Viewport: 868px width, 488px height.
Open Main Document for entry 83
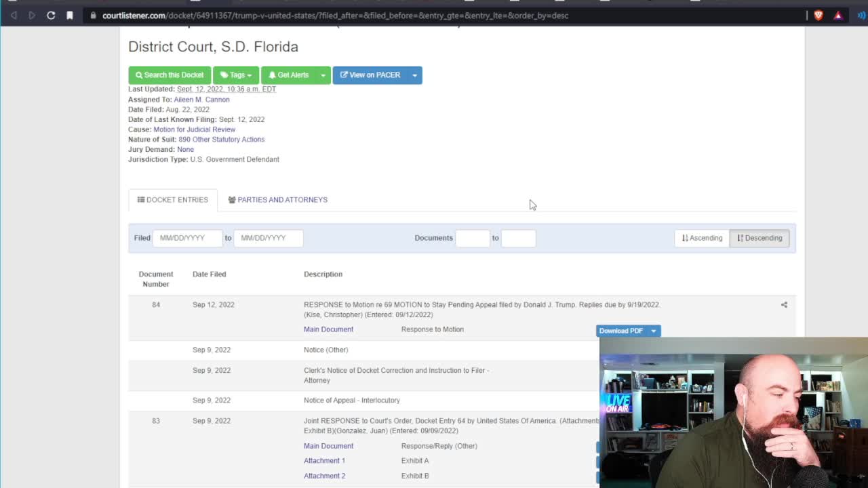coord(328,446)
